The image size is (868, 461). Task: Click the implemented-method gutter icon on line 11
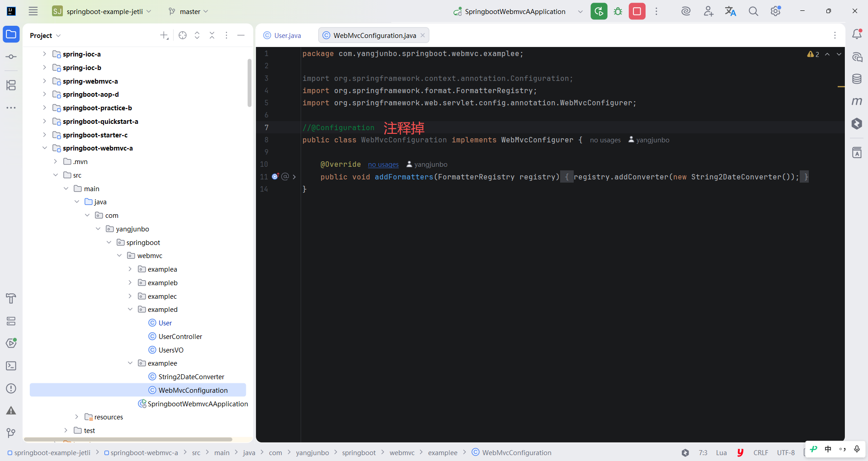pyautogui.click(x=275, y=177)
